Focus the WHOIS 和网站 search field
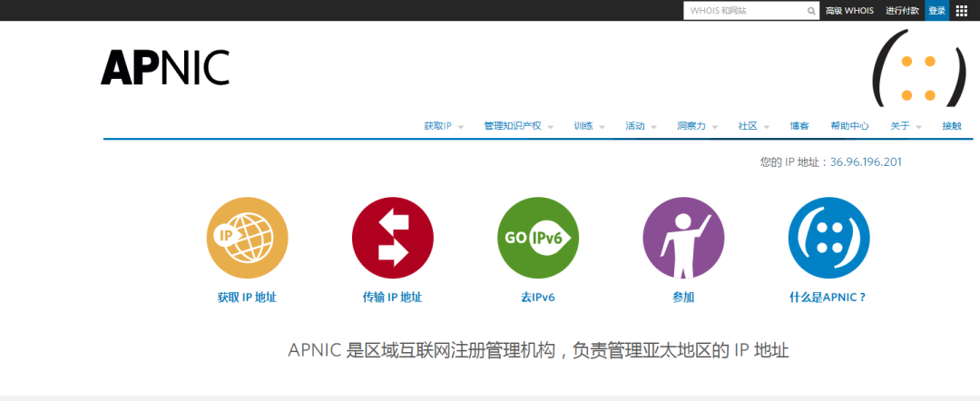Screen dimensions: 980x401 point(751,11)
